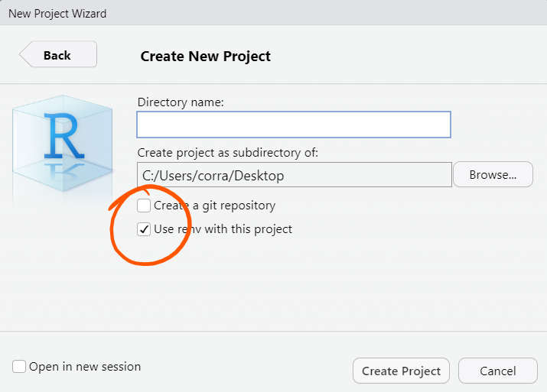Click the 'Create a git repository' label text

[x=214, y=206]
